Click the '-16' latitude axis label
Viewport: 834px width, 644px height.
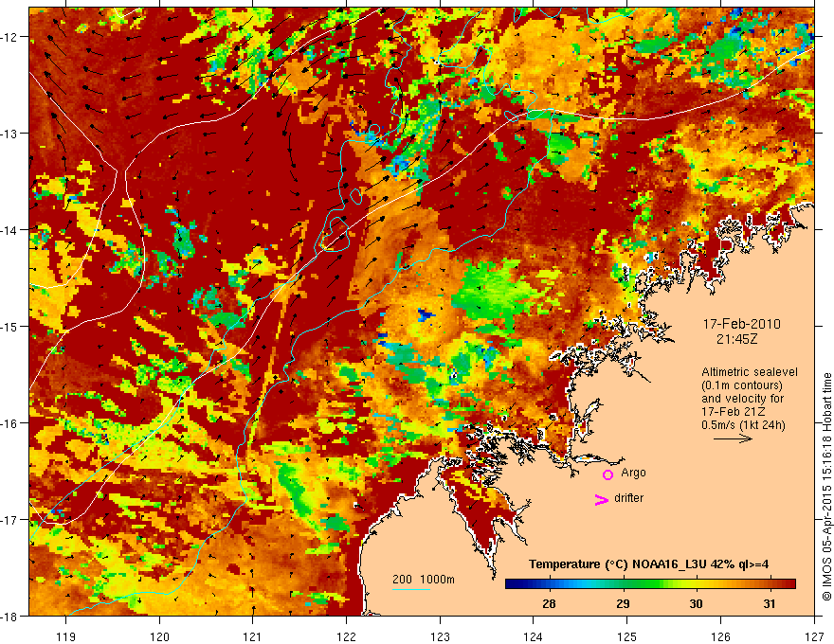(9, 423)
